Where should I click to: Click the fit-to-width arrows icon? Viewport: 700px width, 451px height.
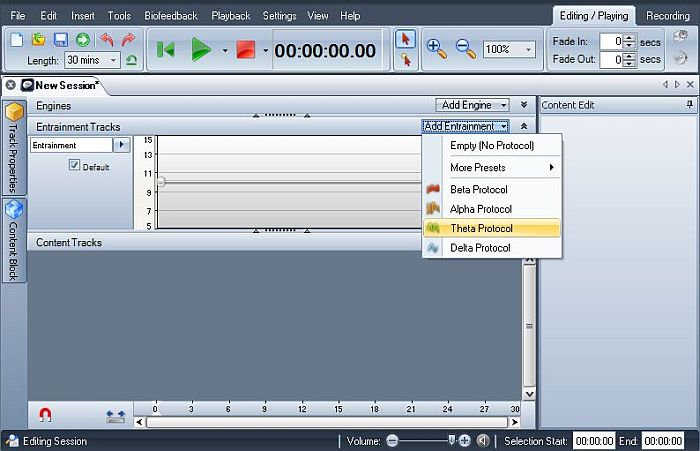tap(116, 417)
